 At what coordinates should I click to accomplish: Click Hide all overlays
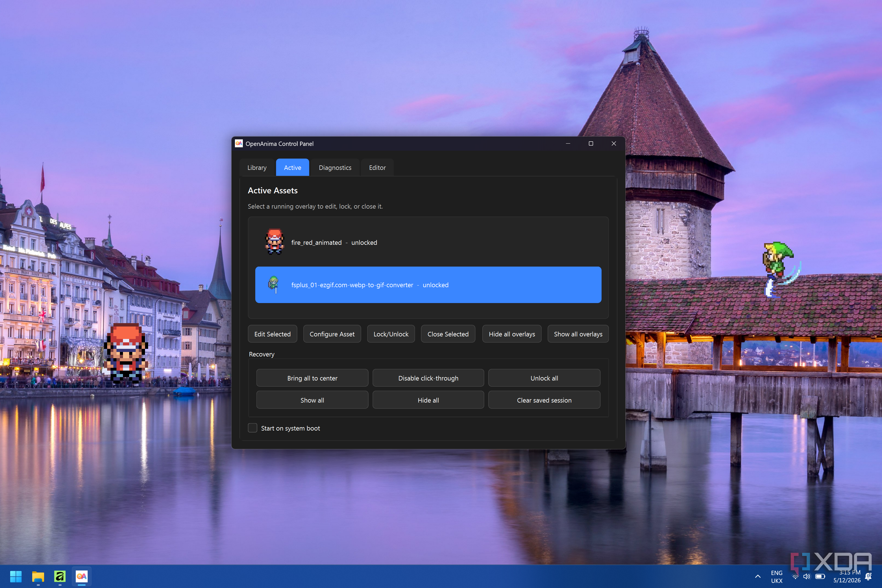tap(512, 334)
